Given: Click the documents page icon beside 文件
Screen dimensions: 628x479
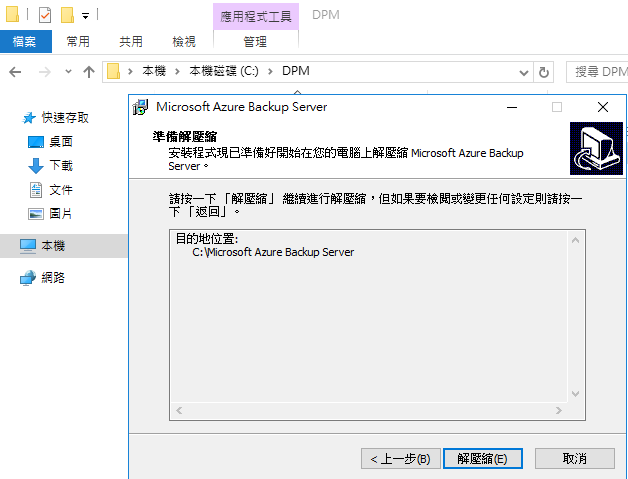Looking at the screenshot, I should click(x=36, y=190).
